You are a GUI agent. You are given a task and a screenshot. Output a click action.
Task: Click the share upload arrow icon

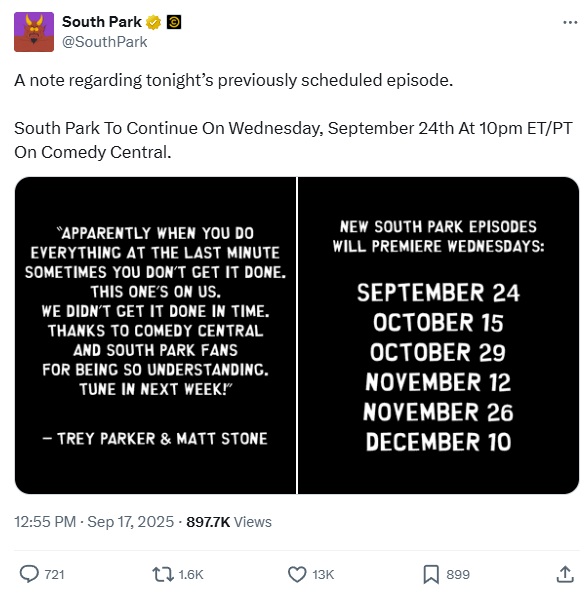pyautogui.click(x=565, y=574)
